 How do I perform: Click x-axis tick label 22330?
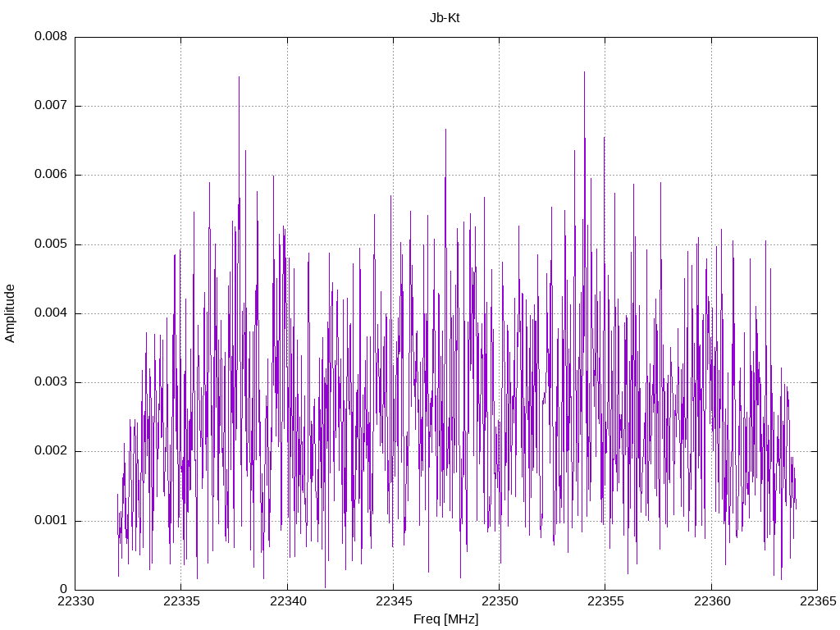(75, 601)
